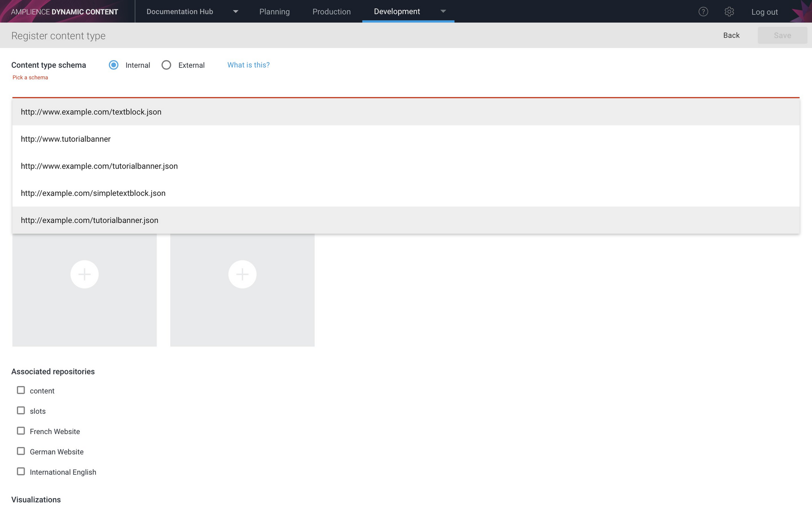Check the slots repository checkbox
812x508 pixels.
(x=21, y=410)
